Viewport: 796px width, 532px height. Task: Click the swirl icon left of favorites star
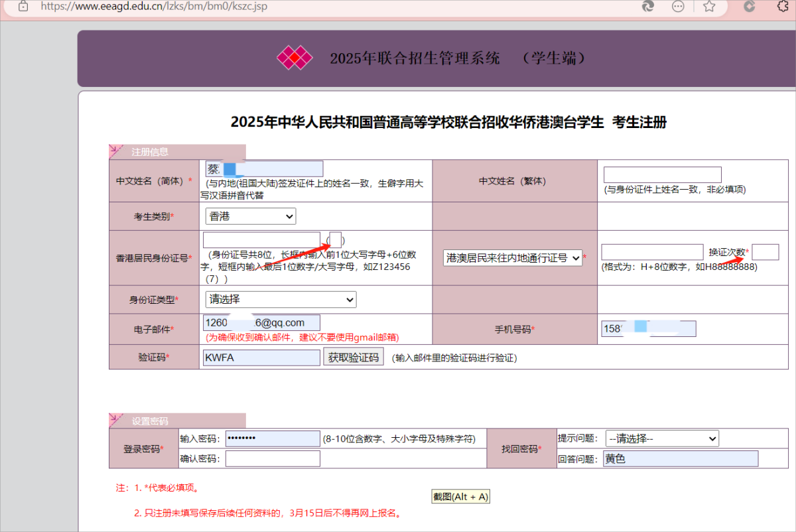tap(648, 6)
